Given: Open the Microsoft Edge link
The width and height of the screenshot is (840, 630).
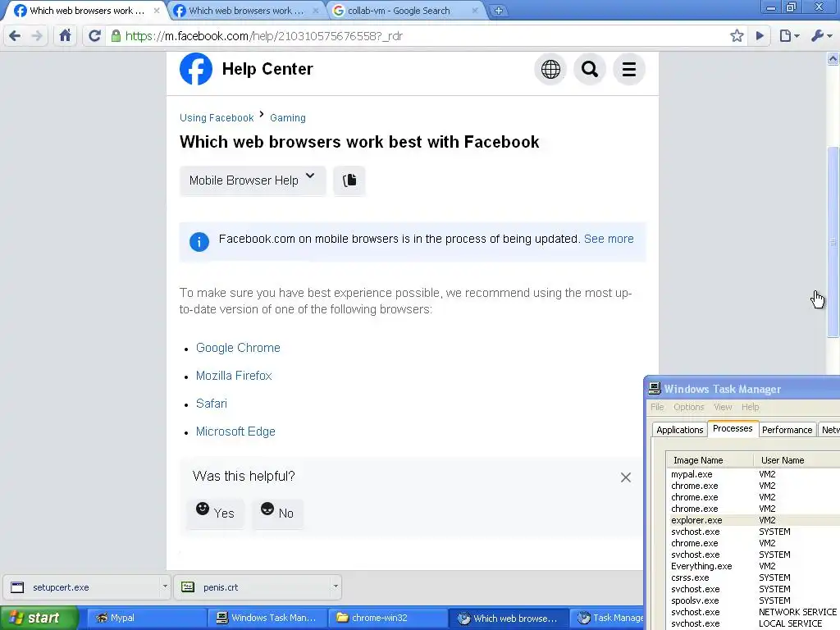Looking at the screenshot, I should tap(235, 431).
